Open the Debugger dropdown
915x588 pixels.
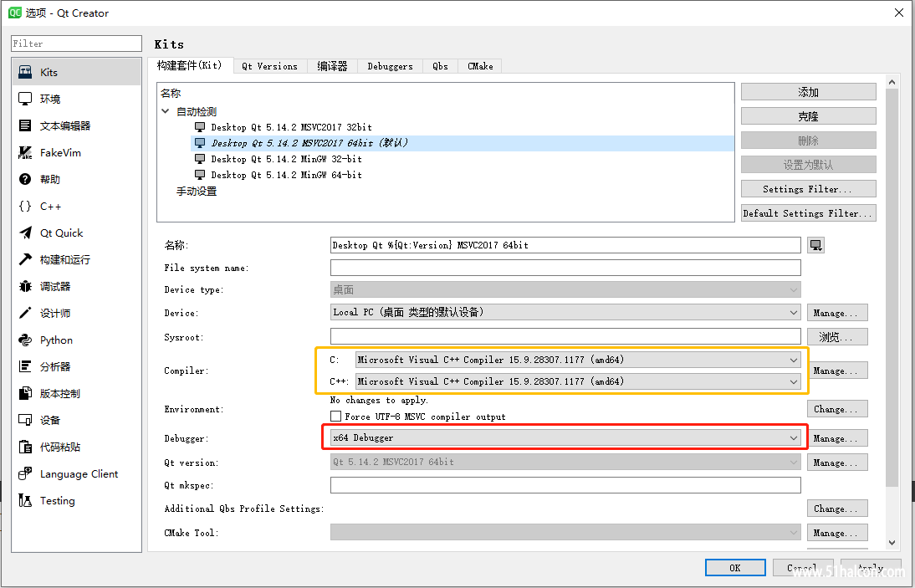pos(565,437)
